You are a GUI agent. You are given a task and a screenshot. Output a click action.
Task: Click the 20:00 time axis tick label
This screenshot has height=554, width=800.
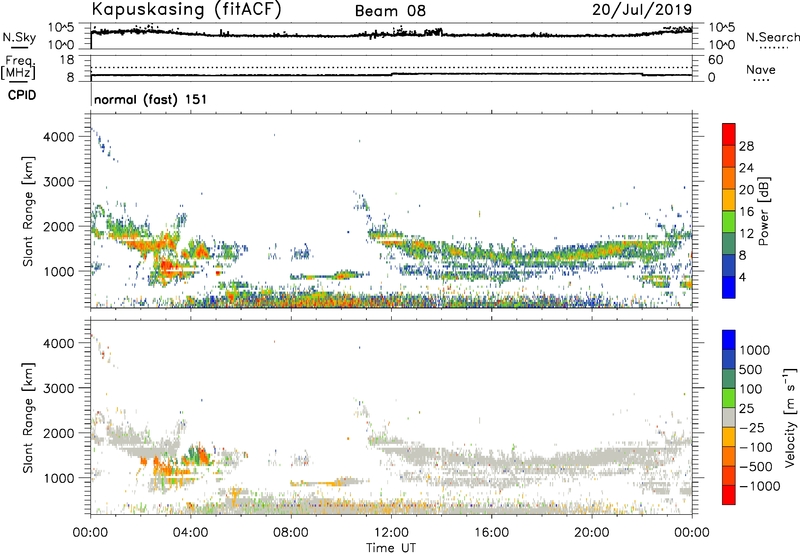592,533
